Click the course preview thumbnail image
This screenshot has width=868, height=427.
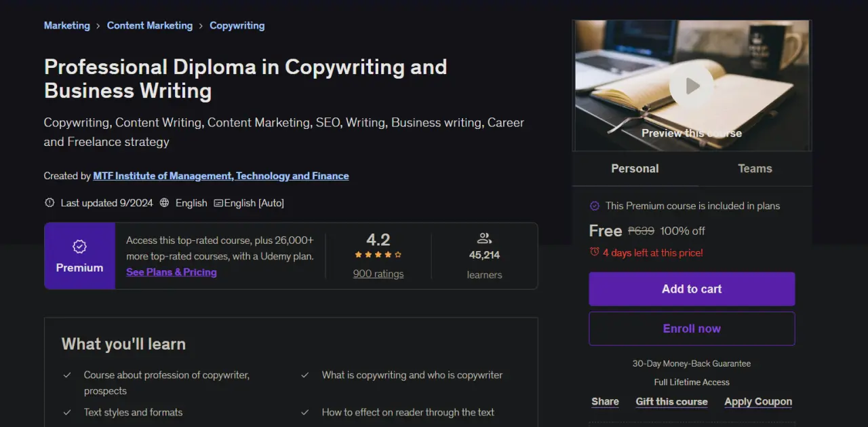692,86
